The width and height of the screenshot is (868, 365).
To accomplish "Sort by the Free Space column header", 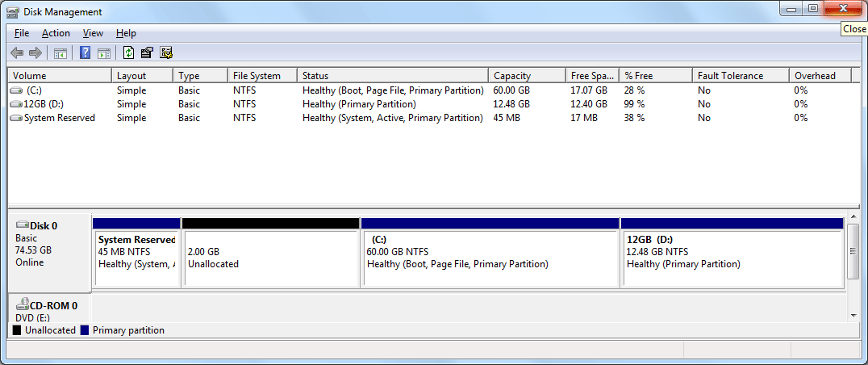I will point(592,76).
